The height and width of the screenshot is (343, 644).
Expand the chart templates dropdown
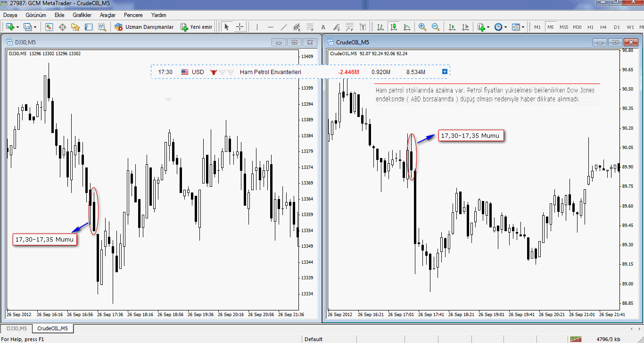(523, 27)
